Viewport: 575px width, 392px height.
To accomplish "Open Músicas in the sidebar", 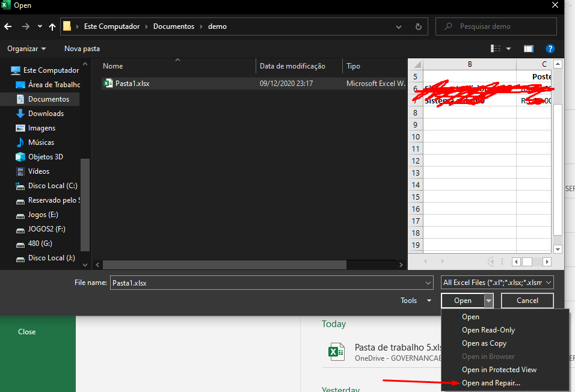I will (35, 142).
